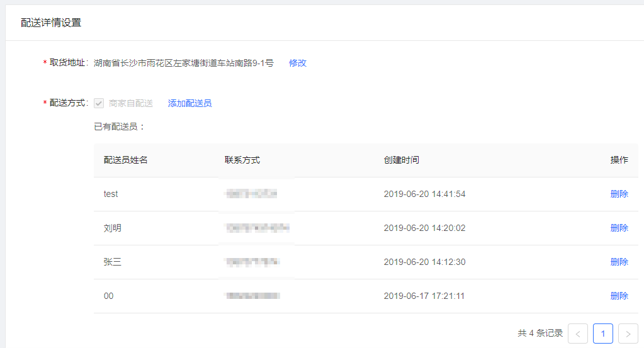
Task: Toggle the 商家自配送 checkbox
Action: pos(99,103)
